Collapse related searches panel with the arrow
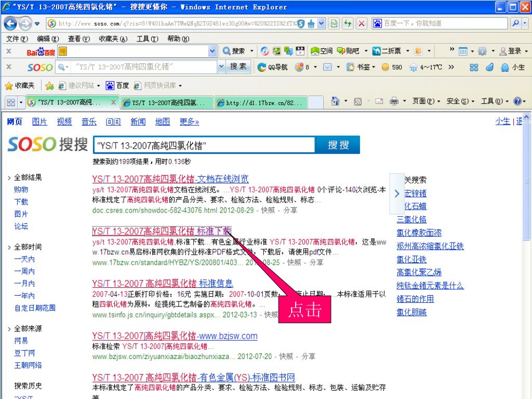 397,194
